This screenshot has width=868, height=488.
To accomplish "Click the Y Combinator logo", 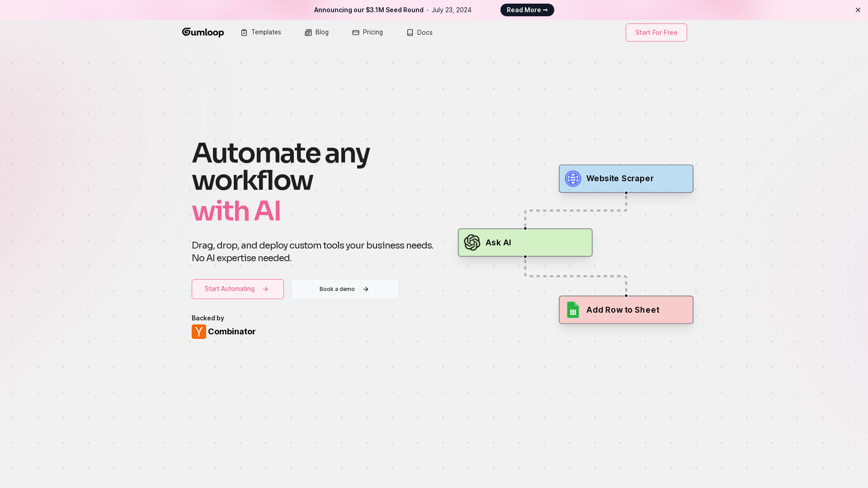I will click(x=199, y=332).
